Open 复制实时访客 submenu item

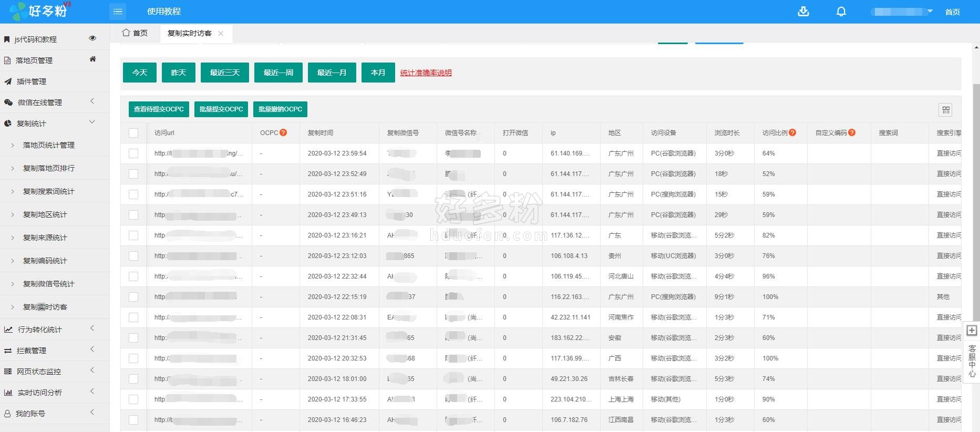(x=45, y=307)
